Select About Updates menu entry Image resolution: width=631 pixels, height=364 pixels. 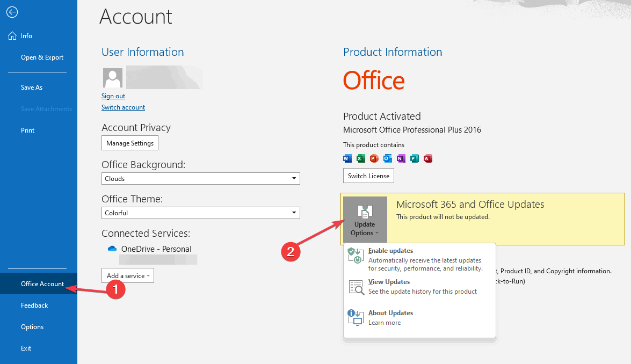point(420,318)
